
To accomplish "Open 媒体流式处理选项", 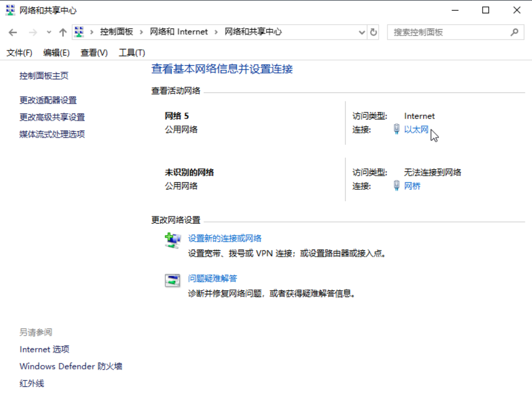I will pos(52,134).
